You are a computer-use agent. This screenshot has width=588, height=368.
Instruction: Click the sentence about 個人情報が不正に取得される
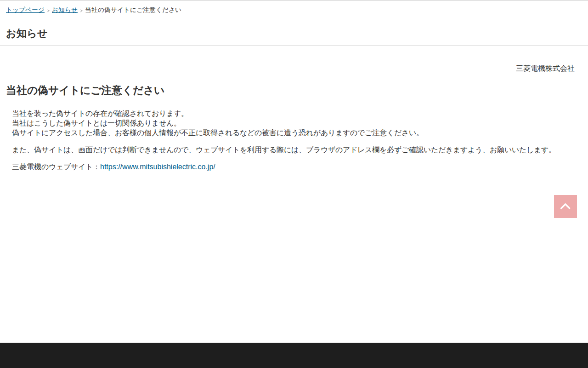pyautogui.click(x=217, y=133)
